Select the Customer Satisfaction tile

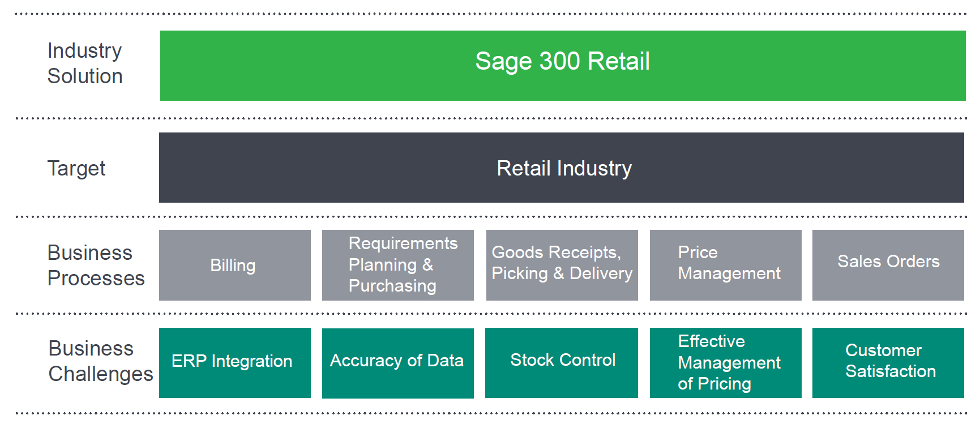(x=888, y=363)
